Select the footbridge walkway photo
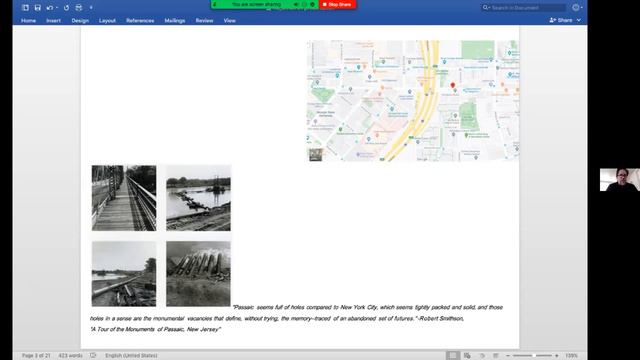Screen dimensions: 640x360 point(124,198)
